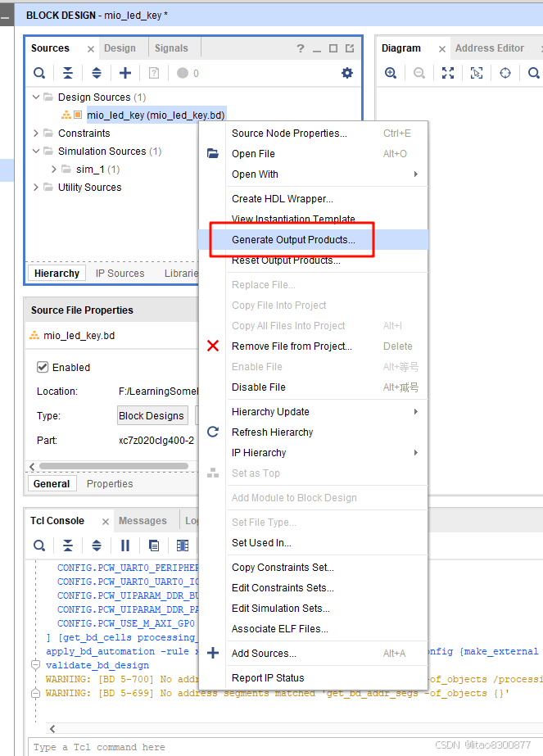Zoom in on the Diagram
Screen dimensions: 543x756
pos(391,73)
